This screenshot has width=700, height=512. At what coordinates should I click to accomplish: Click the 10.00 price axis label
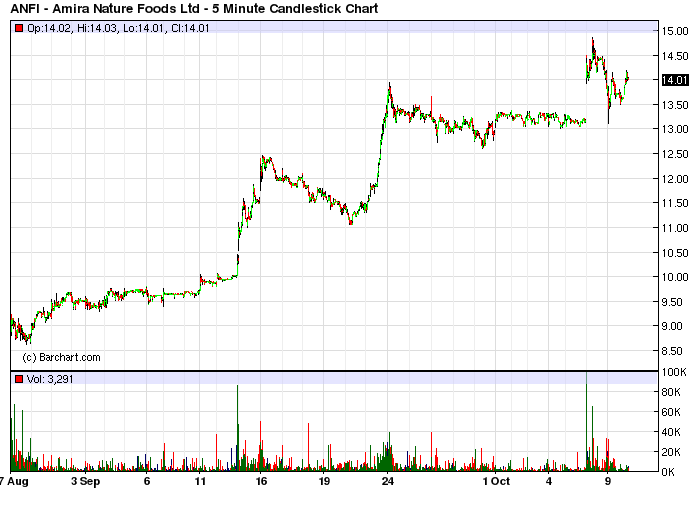(x=675, y=277)
